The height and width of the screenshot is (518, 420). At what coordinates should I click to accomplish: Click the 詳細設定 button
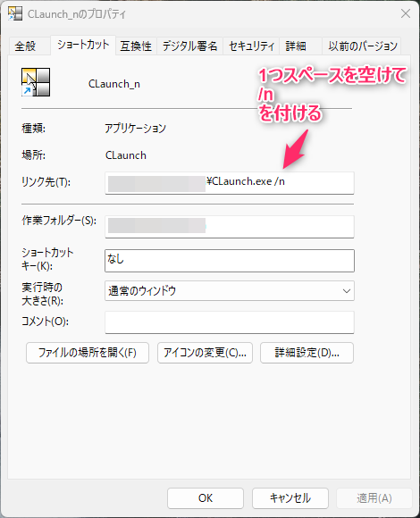[307, 353]
